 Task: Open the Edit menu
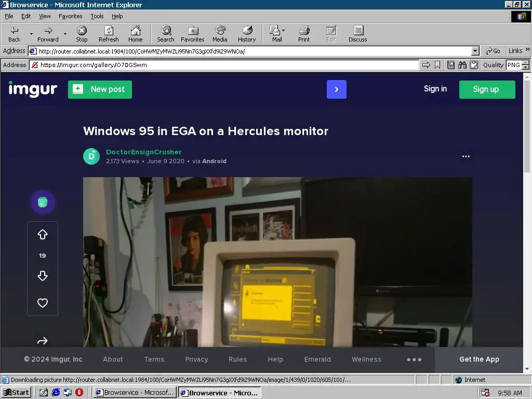[x=26, y=16]
